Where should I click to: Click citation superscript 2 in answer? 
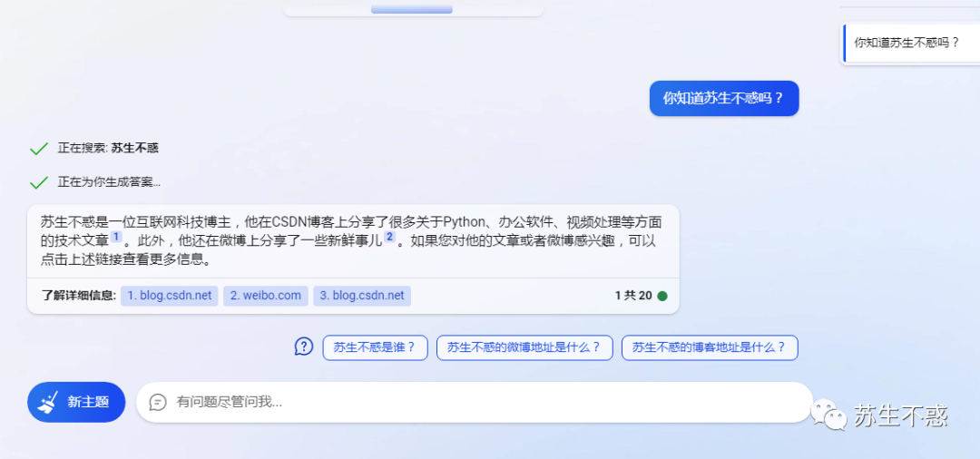tap(389, 237)
